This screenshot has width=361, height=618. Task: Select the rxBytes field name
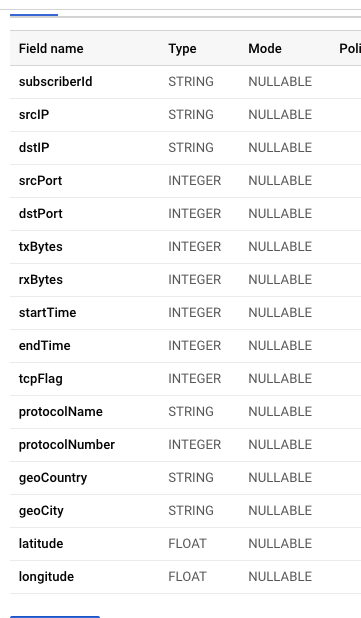click(x=41, y=279)
